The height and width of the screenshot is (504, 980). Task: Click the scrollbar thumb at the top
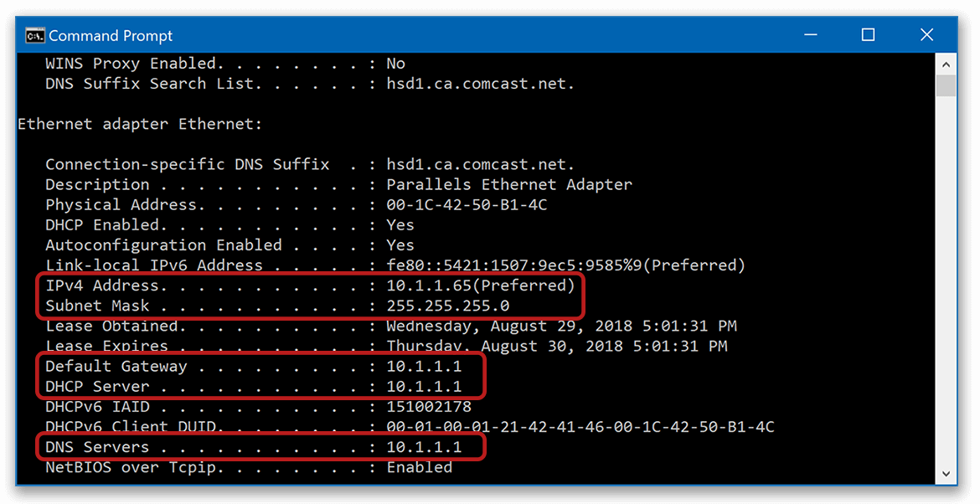tap(946, 84)
